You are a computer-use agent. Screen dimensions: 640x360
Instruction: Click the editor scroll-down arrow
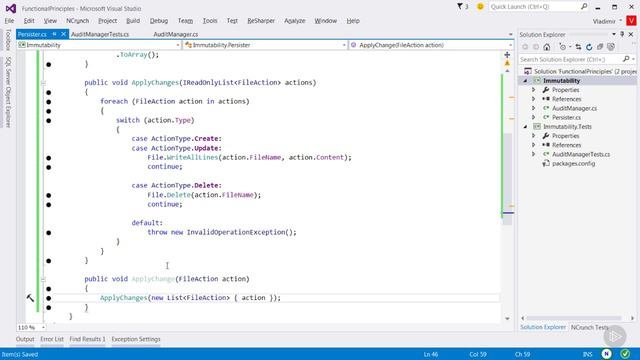pos(507,319)
